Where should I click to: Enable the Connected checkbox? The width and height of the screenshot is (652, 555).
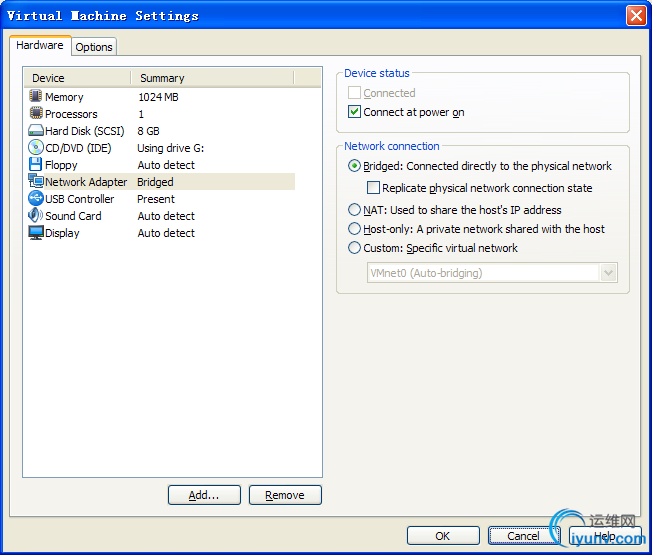(x=354, y=93)
